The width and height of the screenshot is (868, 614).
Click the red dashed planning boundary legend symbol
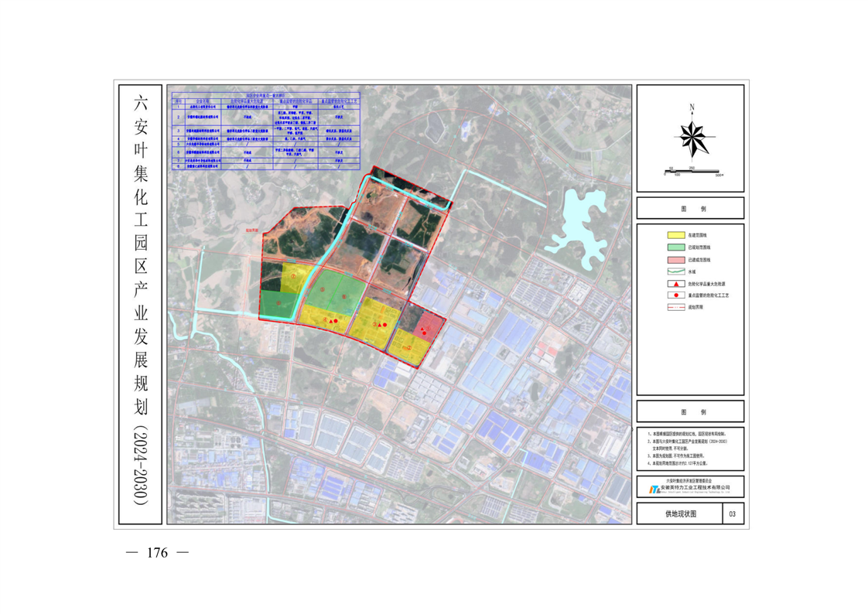(x=675, y=308)
